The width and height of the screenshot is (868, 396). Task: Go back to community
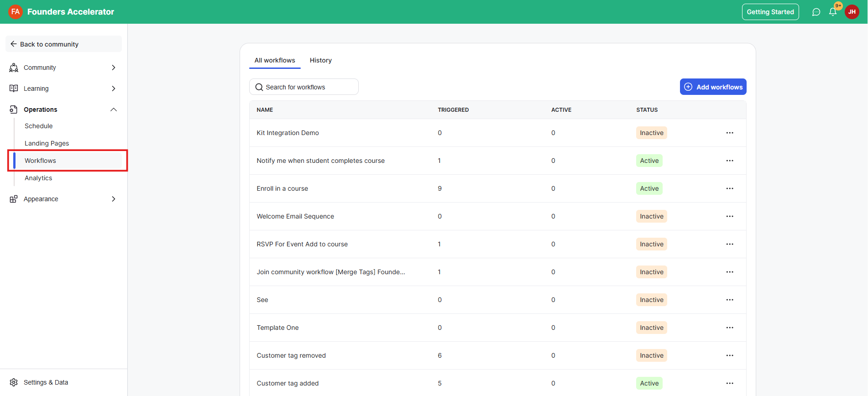pos(49,44)
